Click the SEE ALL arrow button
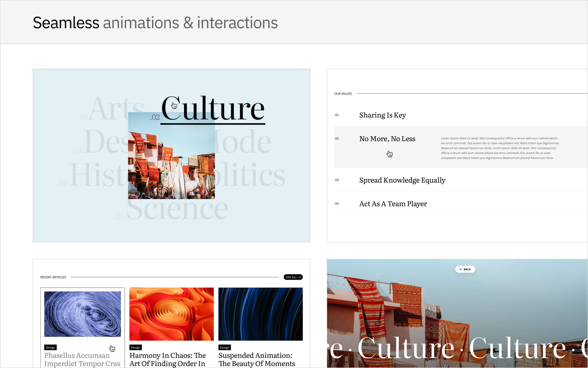Image resolution: width=588 pixels, height=368 pixels. tap(293, 277)
